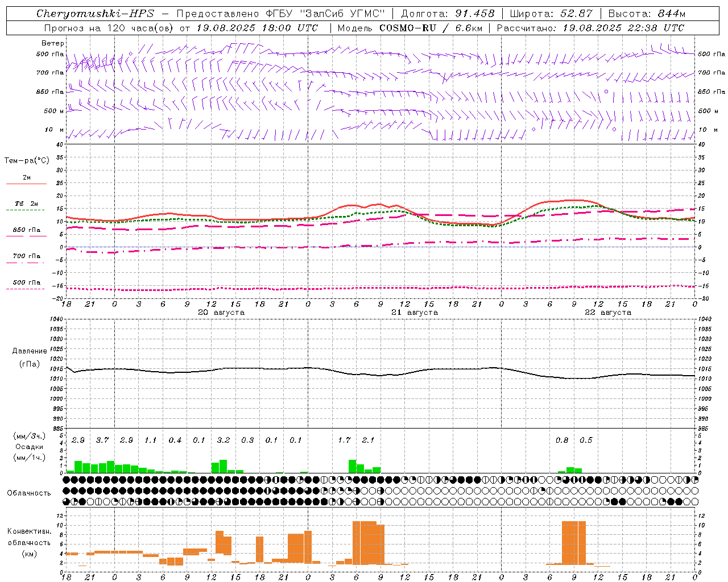Select the temperature axis label "Тем-ра(°C)"

pyautogui.click(x=27, y=161)
